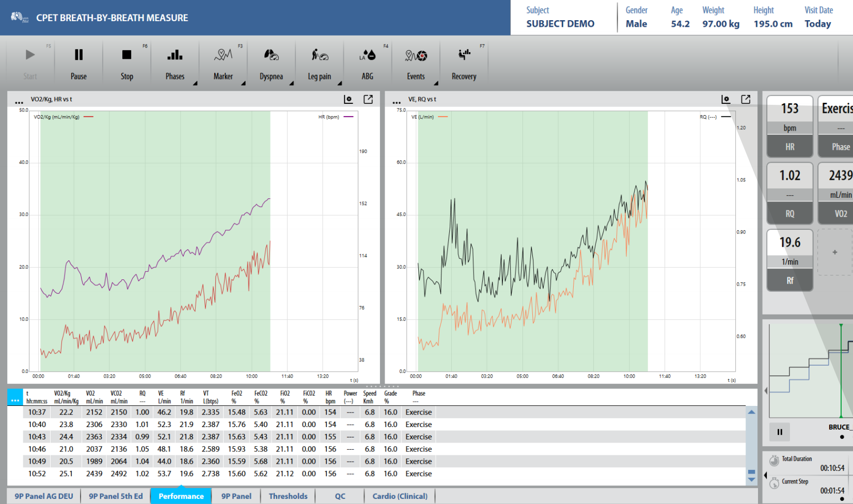Pause the breath-by-breath test
Image resolution: width=853 pixels, height=504 pixels.
point(78,64)
